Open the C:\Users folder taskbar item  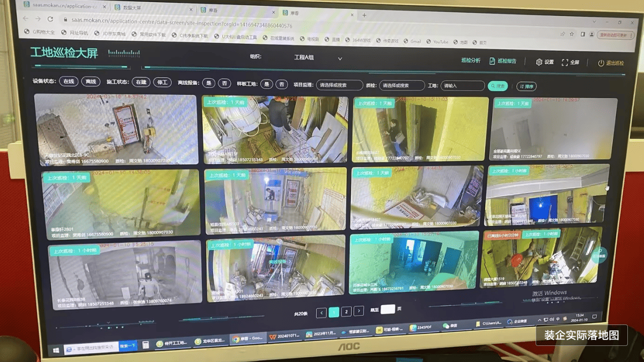coord(488,323)
